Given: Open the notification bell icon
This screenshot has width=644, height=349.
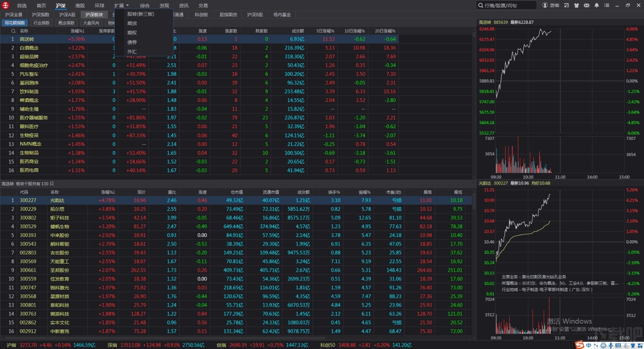Looking at the screenshot, I should (597, 5).
